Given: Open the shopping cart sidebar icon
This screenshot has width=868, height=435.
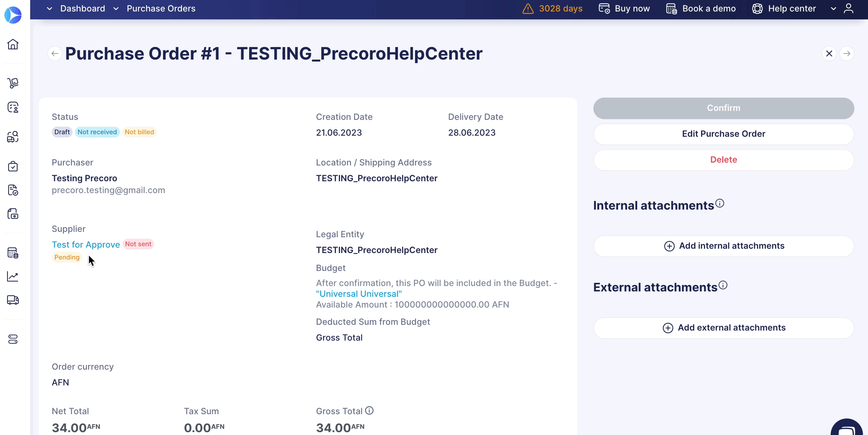Looking at the screenshot, I should 13,83.
